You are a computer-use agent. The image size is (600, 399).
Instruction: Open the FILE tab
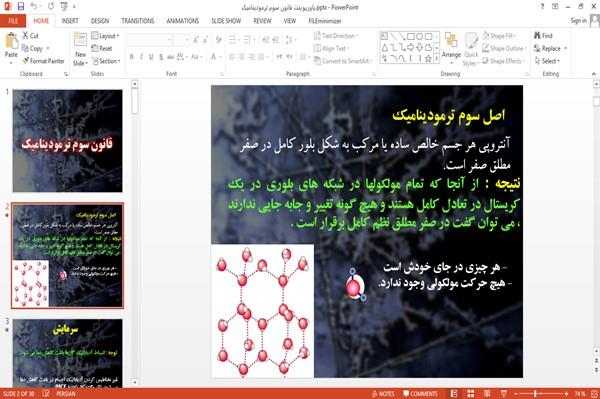13,21
